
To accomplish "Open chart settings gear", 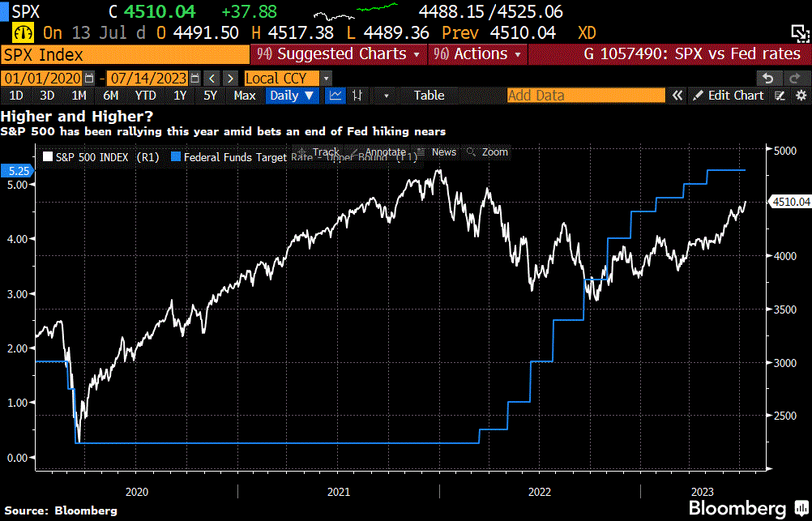I will 801,96.
